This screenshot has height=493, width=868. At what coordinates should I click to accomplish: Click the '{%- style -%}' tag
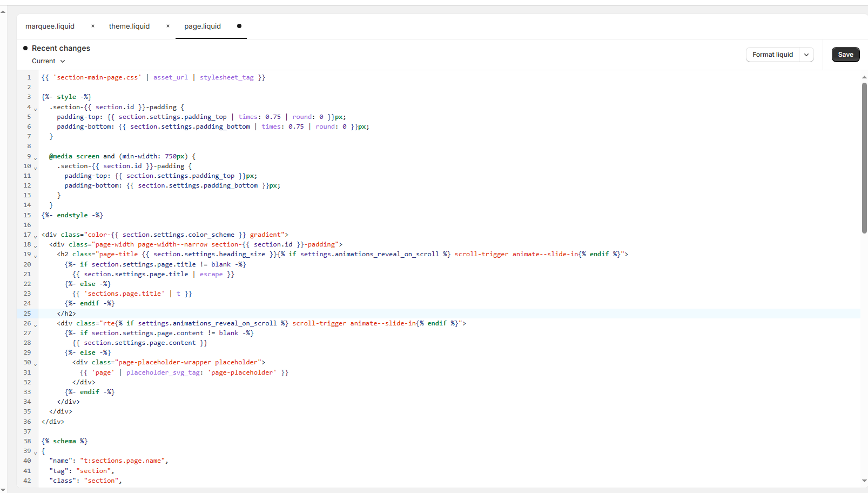point(66,97)
